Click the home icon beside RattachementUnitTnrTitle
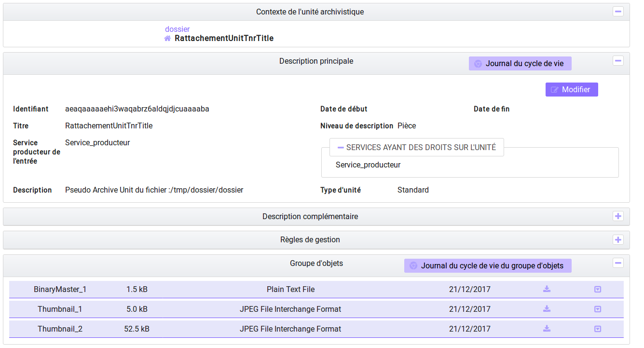 pyautogui.click(x=167, y=38)
